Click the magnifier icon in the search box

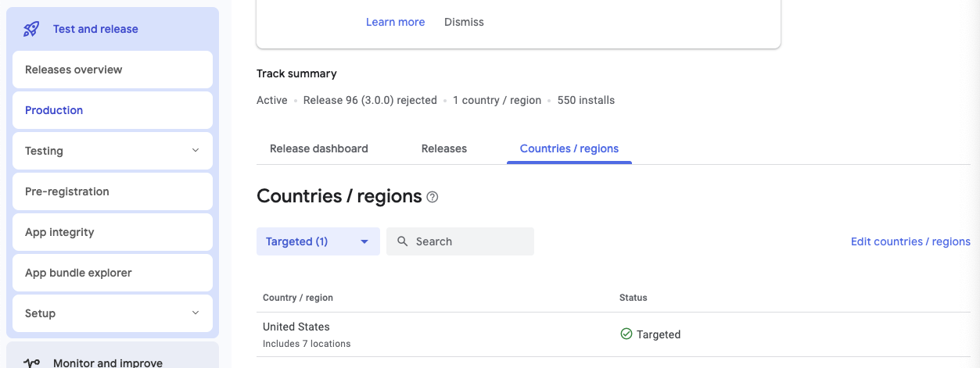pyautogui.click(x=403, y=241)
